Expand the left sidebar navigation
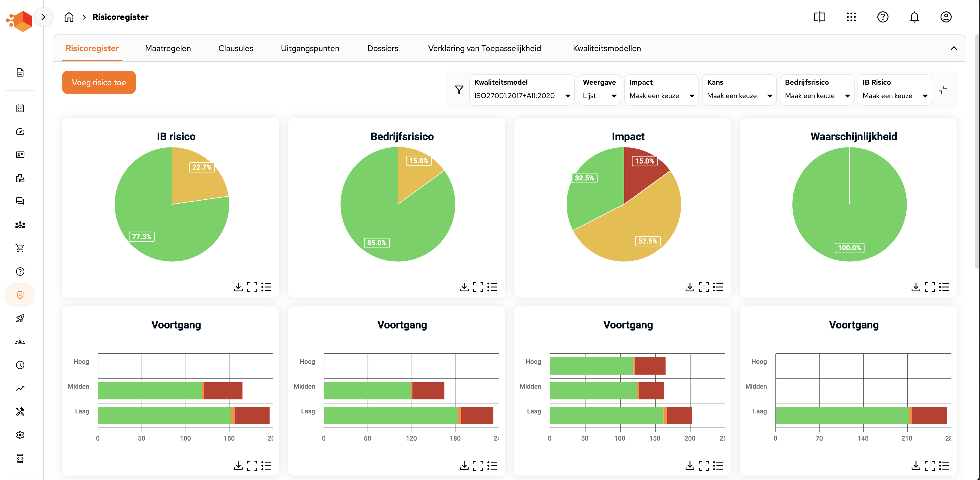 43,17
